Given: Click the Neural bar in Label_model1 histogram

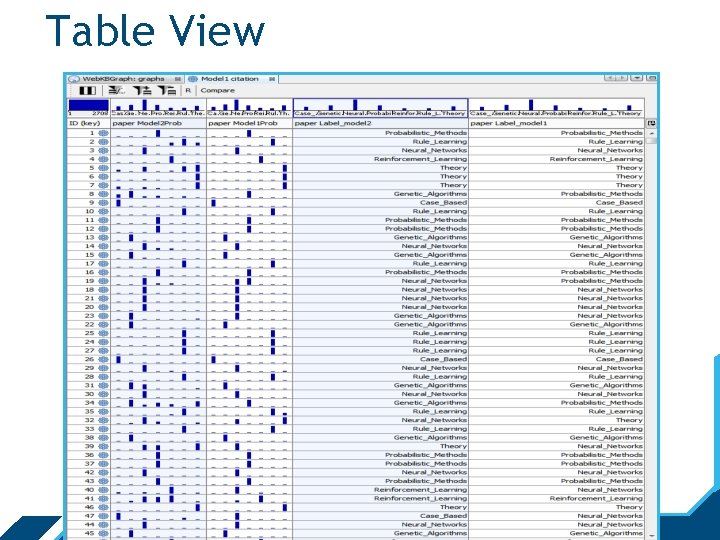Looking at the screenshot, I should click(531, 105).
